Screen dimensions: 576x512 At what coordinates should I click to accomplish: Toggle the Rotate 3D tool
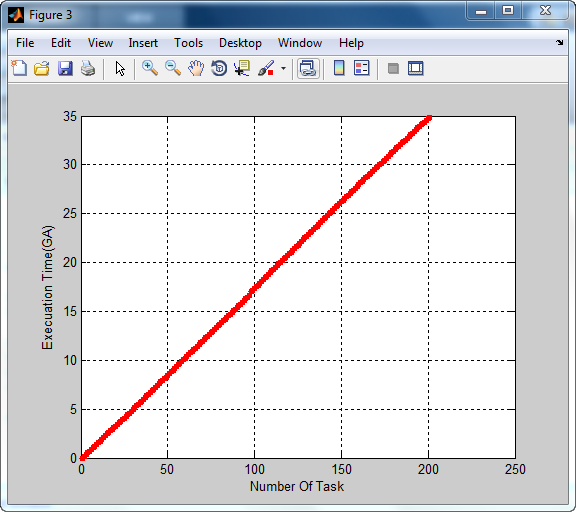[x=219, y=68]
